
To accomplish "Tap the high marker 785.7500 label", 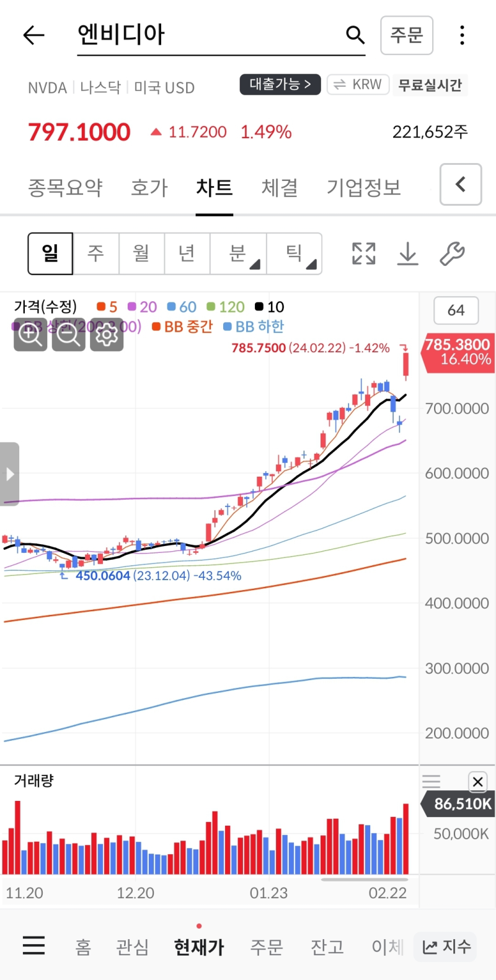I will (311, 348).
